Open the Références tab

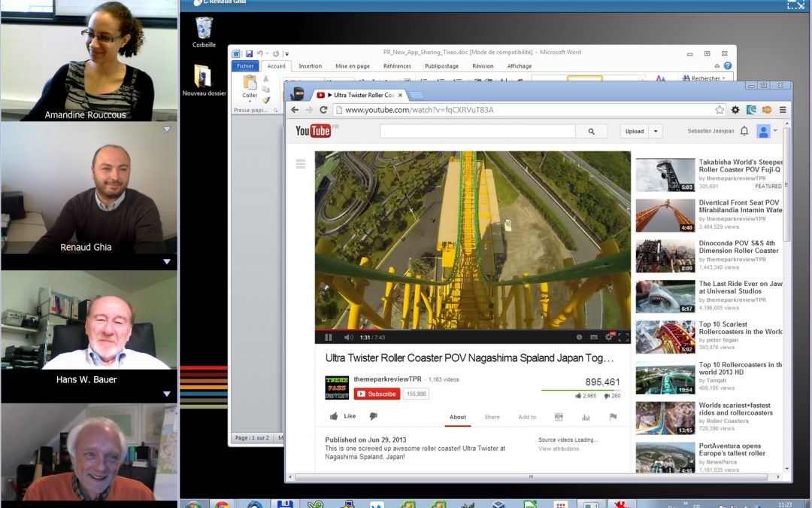pos(397,65)
